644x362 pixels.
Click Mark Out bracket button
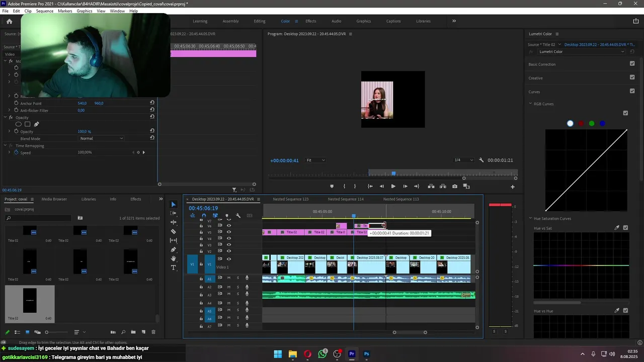coord(355,186)
